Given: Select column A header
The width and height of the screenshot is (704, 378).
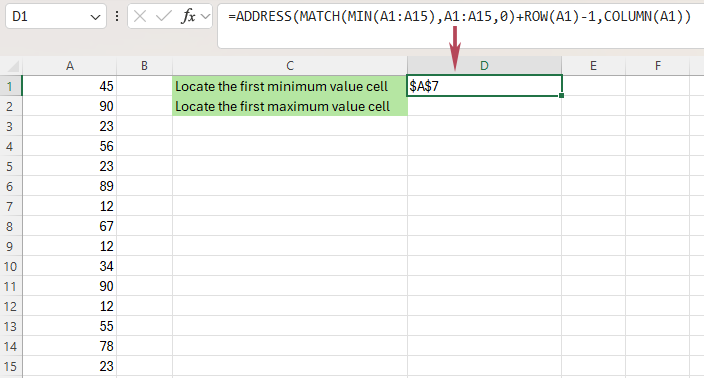Looking at the screenshot, I should point(70,66).
